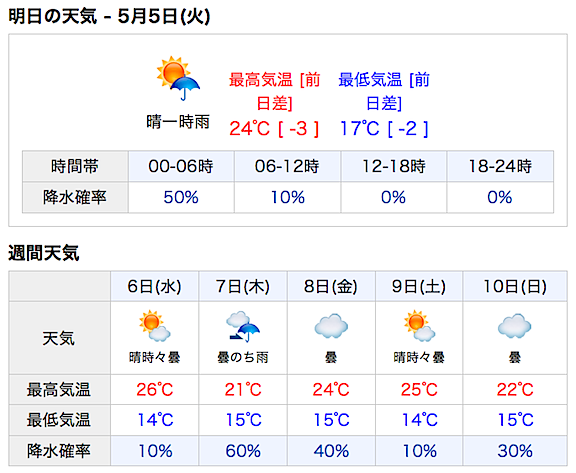Click the blue 最低気温 [前日差] label

[x=384, y=91]
